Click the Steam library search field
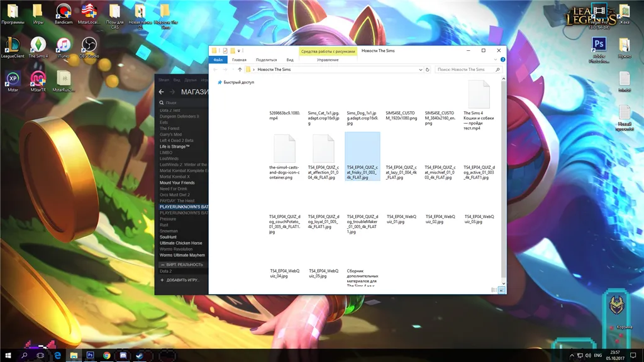This screenshot has width=644, height=362. click(x=184, y=102)
